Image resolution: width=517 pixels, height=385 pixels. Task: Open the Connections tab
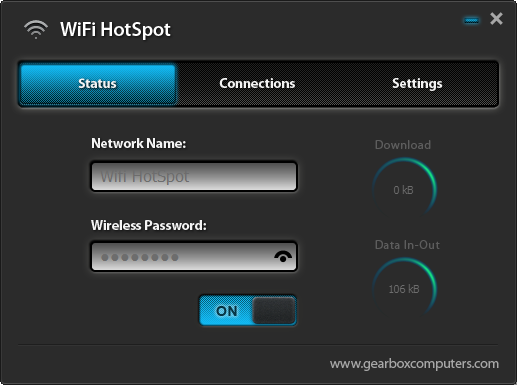click(257, 84)
